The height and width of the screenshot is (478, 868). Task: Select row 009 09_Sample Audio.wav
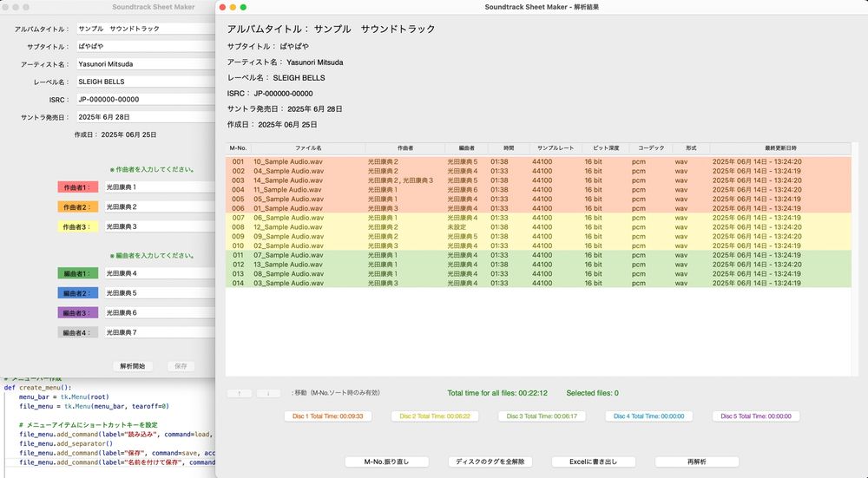click(x=538, y=236)
